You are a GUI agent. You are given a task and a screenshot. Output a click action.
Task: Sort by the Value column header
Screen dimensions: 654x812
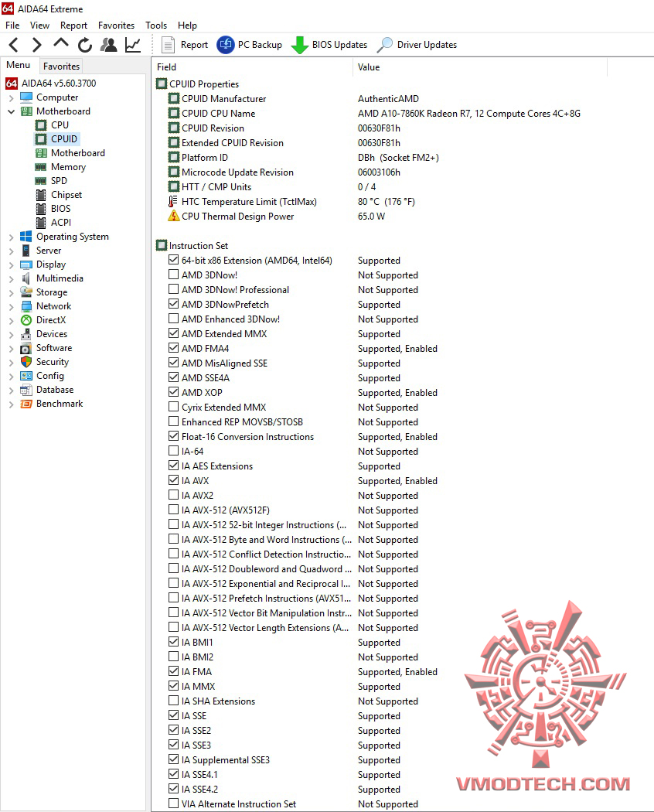480,67
